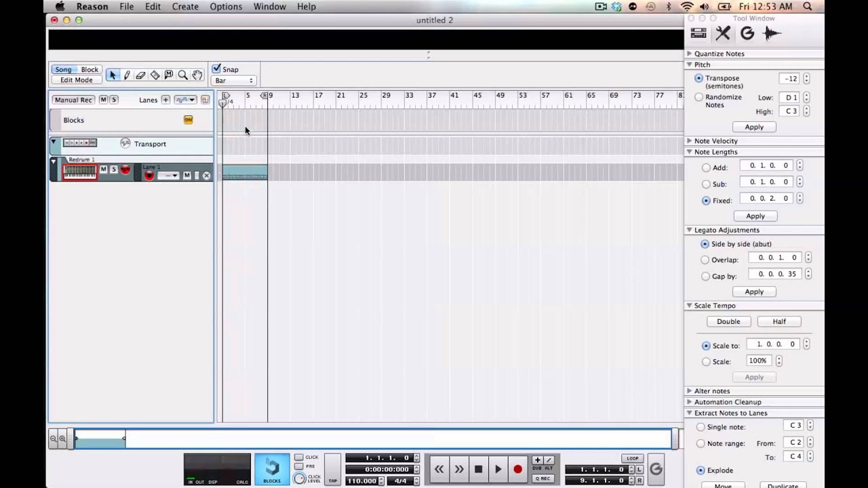Click the orange track color icon beside Lanes
The image size is (868, 488).
point(205,100)
